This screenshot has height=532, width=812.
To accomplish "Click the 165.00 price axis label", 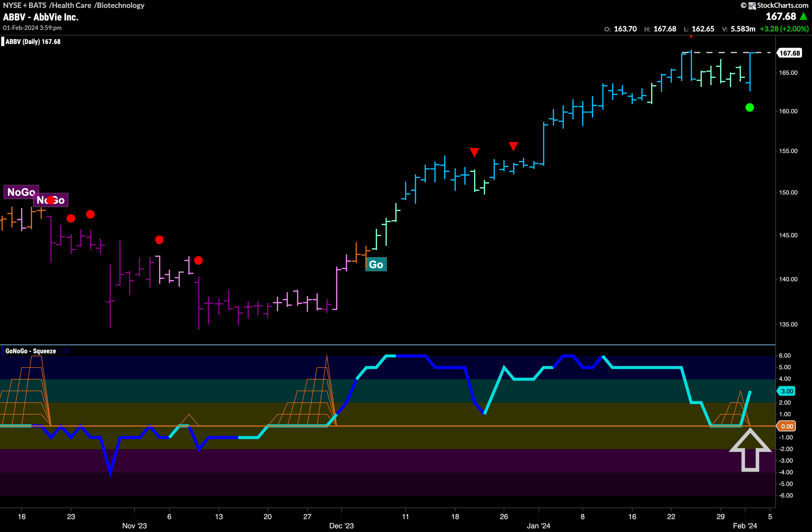I will click(x=788, y=73).
